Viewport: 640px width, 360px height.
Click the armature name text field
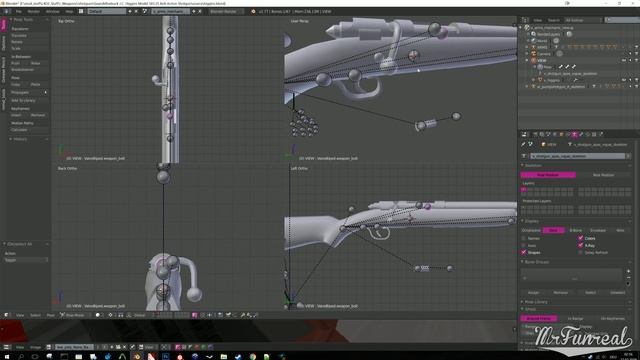(x=577, y=156)
